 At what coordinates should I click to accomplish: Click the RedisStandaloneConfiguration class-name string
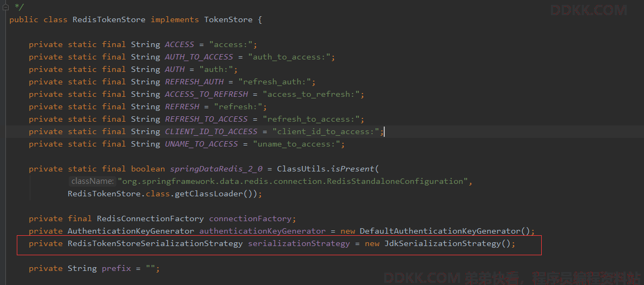[293, 181]
